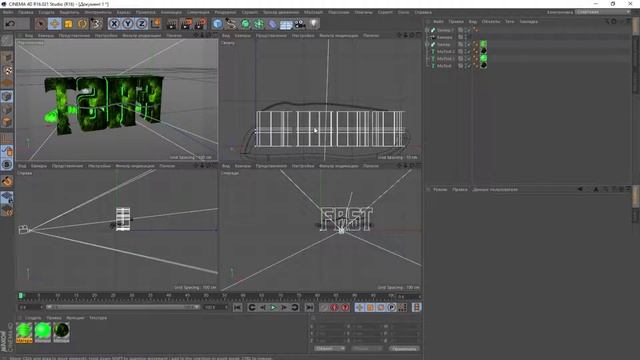This screenshot has width=640, height=360.
Task: Open Объекты menu in object manager
Action: [490, 21]
